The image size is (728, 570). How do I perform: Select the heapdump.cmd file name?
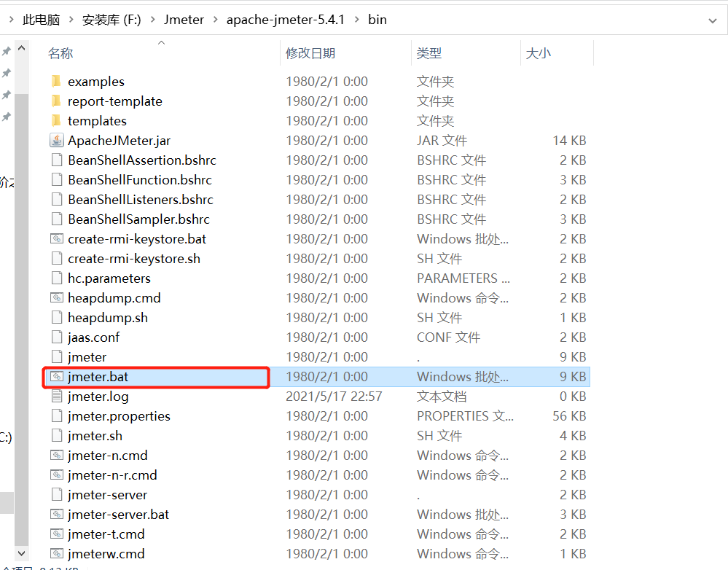[x=114, y=298]
